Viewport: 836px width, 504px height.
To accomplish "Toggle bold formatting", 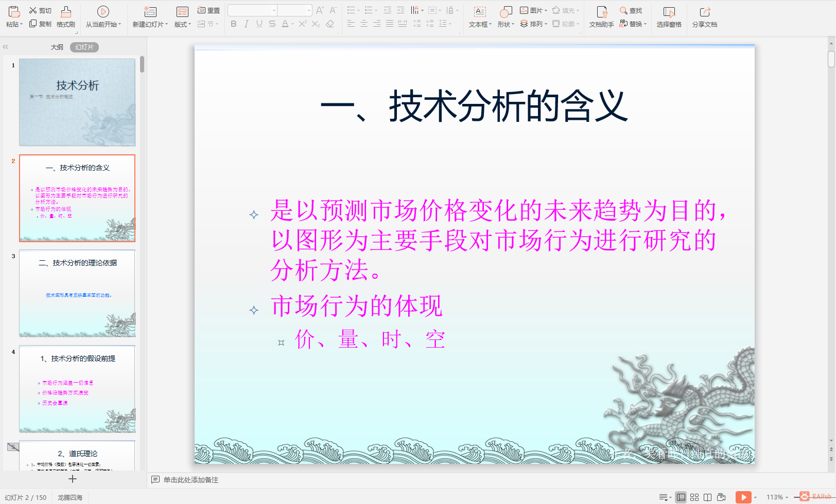I will click(x=233, y=24).
